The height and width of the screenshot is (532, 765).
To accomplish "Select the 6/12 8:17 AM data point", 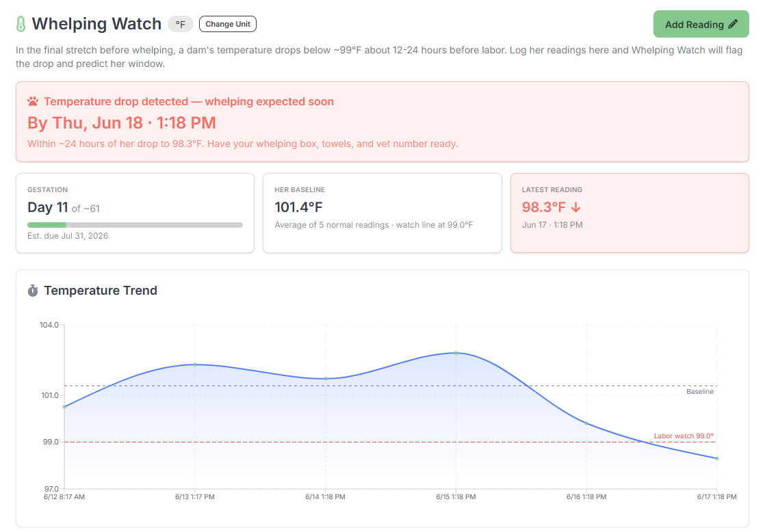I will click(64, 407).
